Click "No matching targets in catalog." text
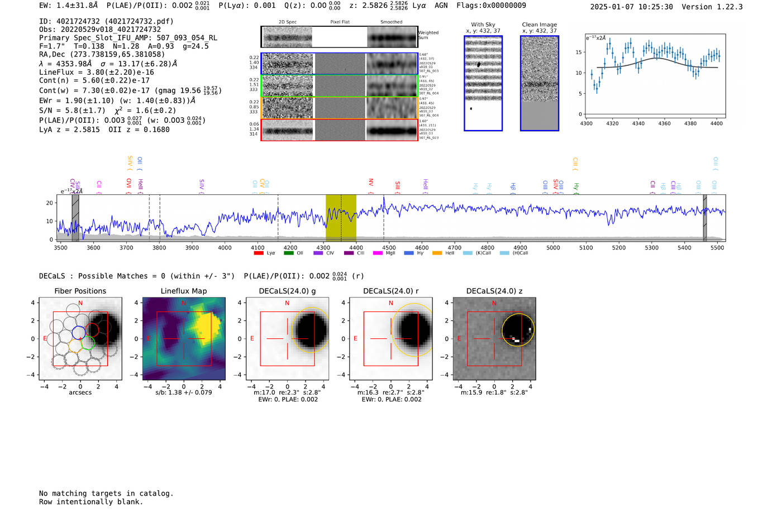 tap(106, 493)
